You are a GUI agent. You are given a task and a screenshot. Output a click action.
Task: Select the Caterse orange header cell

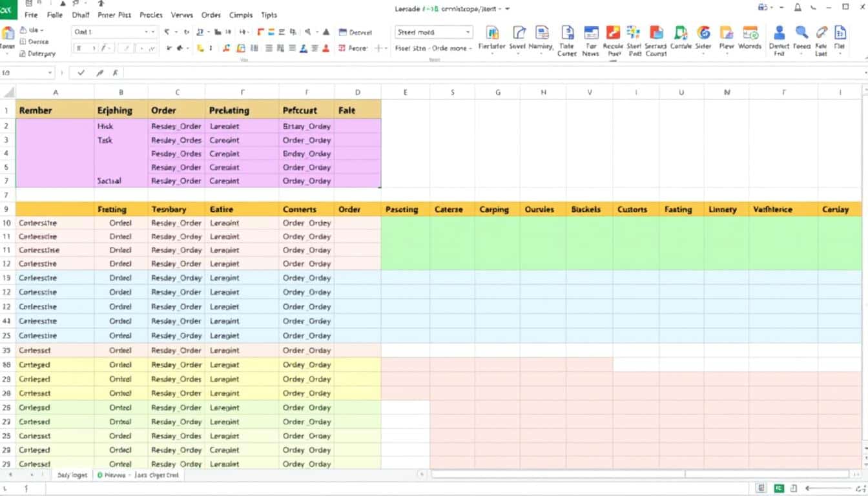(x=452, y=209)
